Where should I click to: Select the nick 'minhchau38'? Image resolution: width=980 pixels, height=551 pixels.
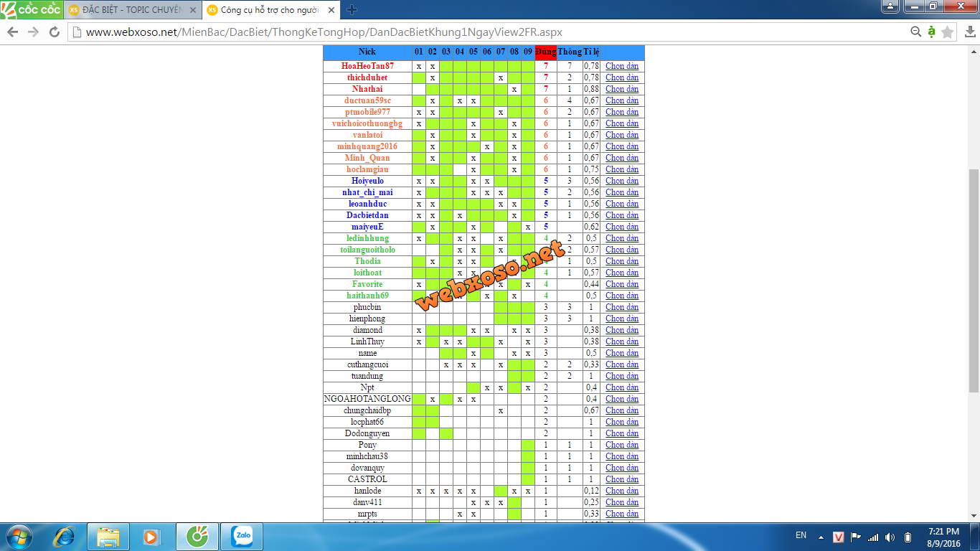point(367,456)
